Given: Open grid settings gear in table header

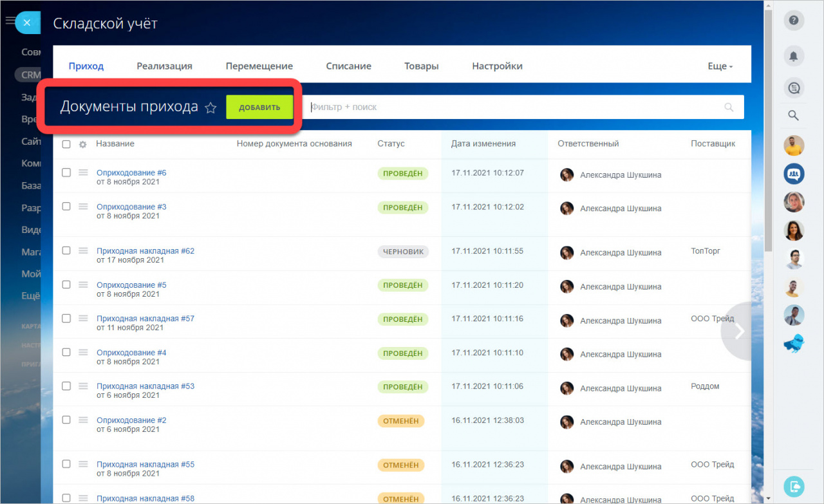Looking at the screenshot, I should point(82,144).
